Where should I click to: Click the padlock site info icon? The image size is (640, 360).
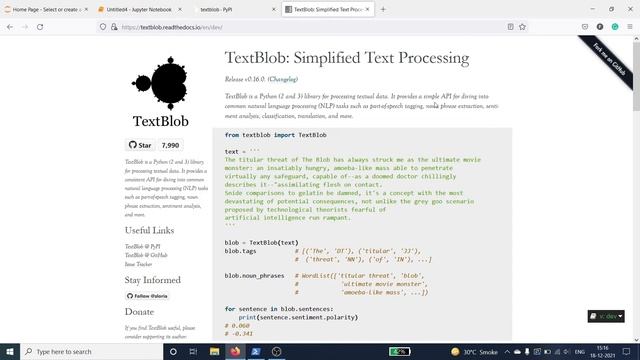[114, 27]
